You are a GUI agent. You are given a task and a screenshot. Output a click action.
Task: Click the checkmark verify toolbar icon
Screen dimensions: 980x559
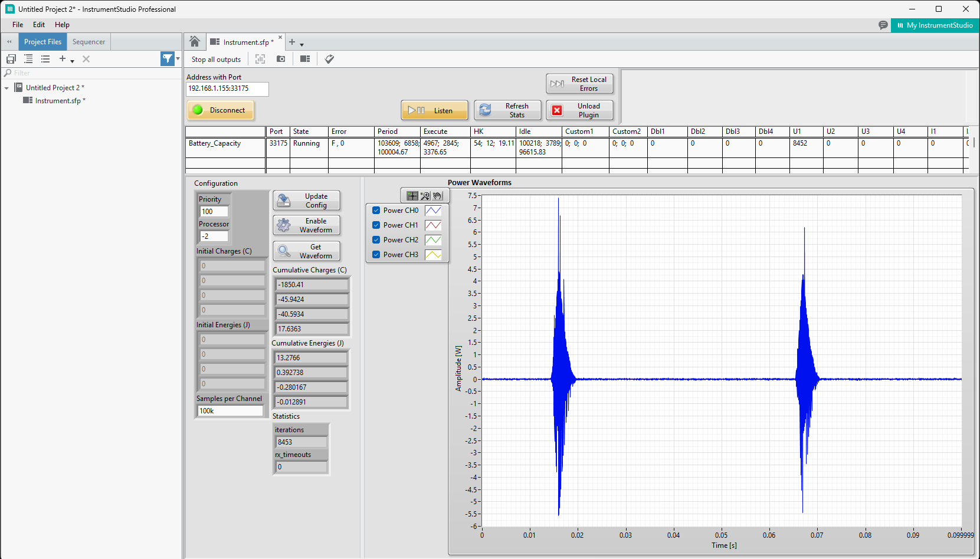click(330, 59)
